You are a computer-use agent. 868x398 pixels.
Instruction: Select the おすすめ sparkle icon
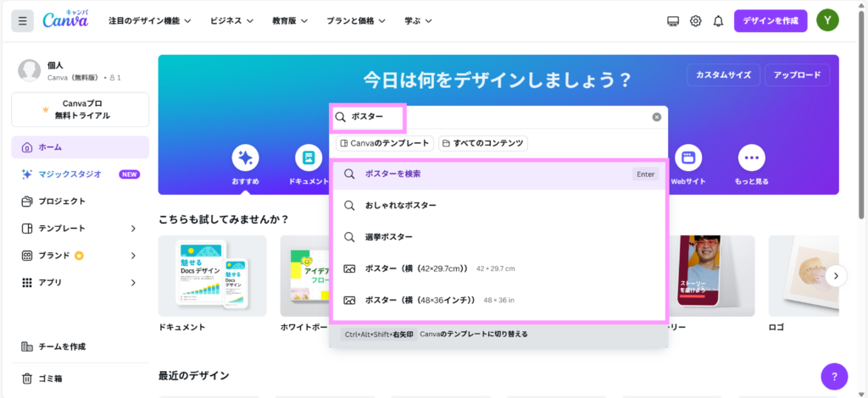point(245,158)
